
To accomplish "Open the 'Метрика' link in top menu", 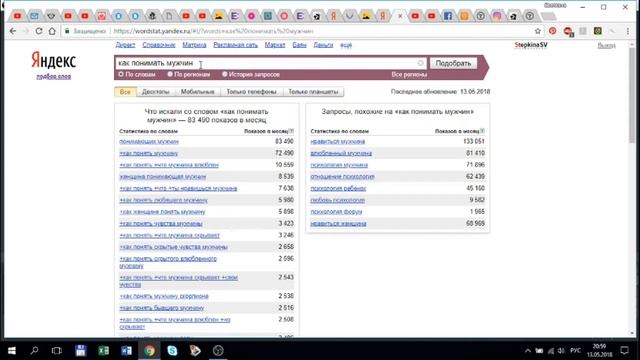I will (x=194, y=45).
